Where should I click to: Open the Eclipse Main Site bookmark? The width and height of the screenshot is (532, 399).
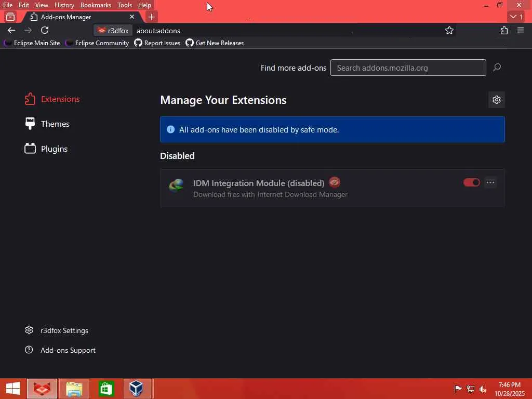point(32,43)
